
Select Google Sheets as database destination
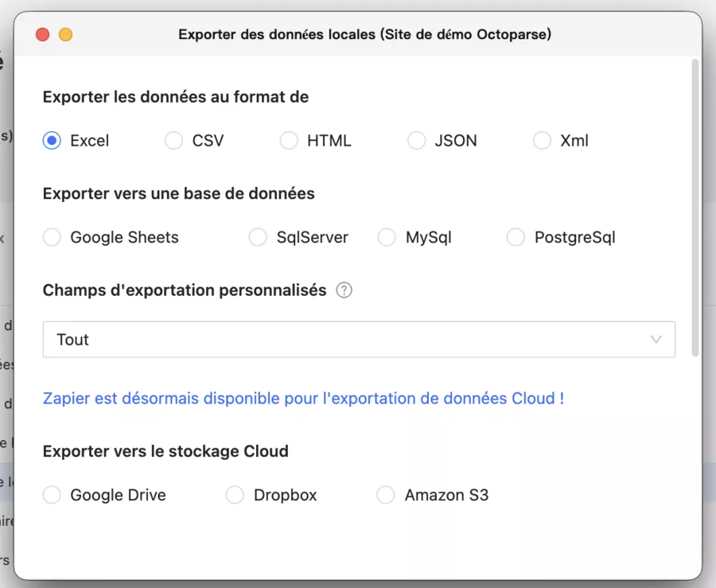[x=52, y=237]
